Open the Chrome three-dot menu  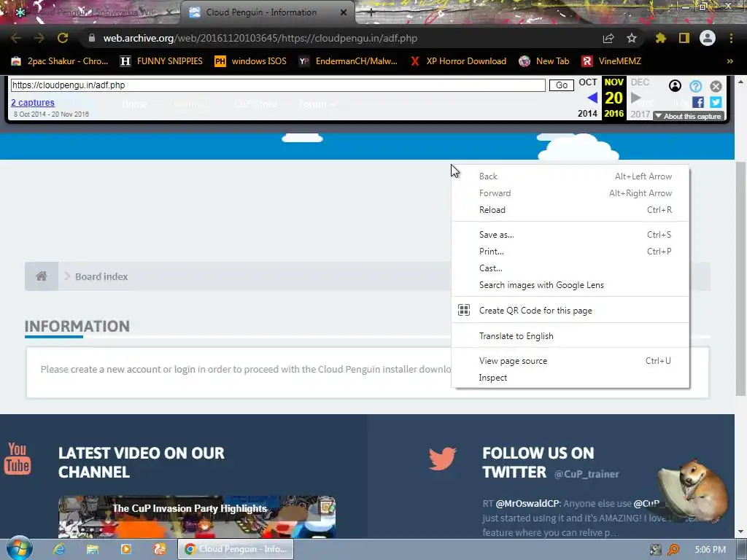pos(731,38)
